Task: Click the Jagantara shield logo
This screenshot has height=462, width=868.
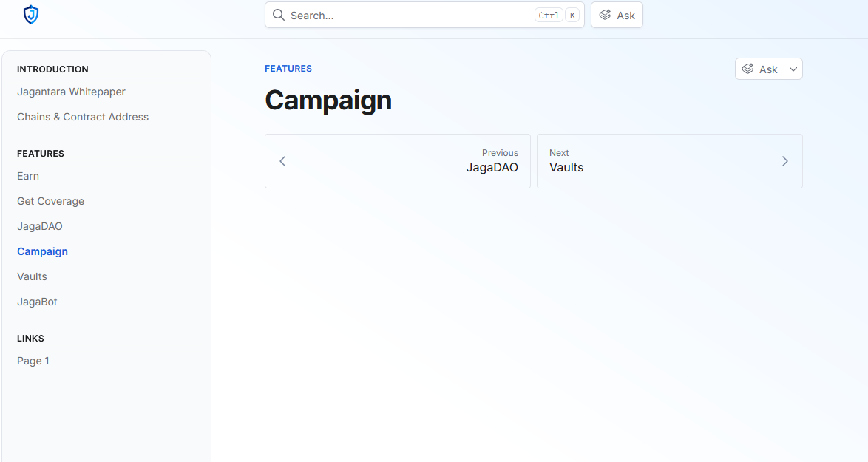Action: [30, 15]
